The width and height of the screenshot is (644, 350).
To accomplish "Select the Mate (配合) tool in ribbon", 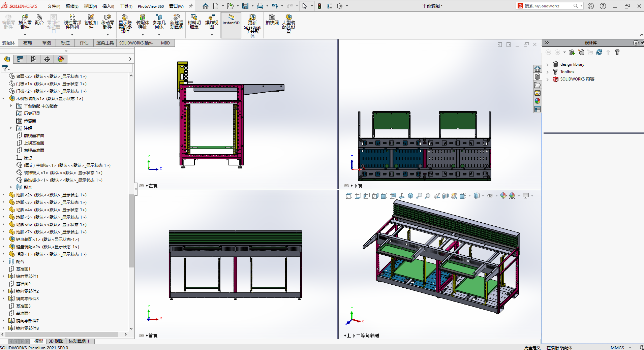I will point(39,20).
